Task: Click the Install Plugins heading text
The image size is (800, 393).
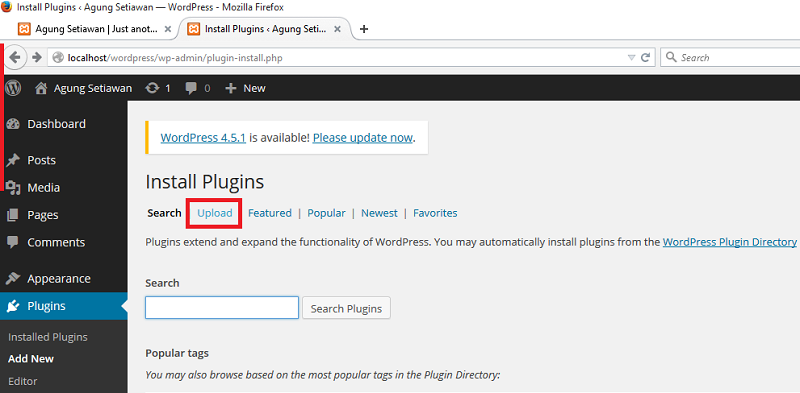Action: 205,182
